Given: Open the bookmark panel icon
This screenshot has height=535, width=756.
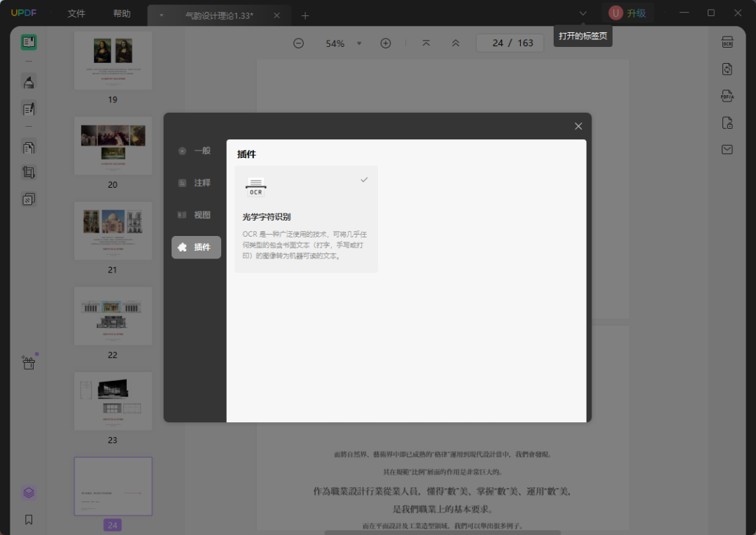Looking at the screenshot, I should pos(29,520).
